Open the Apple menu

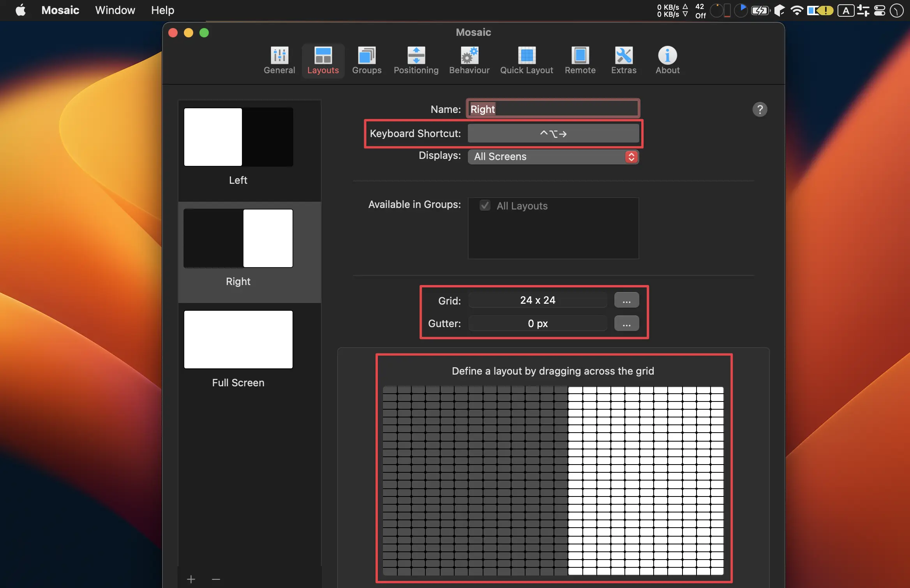coord(21,10)
